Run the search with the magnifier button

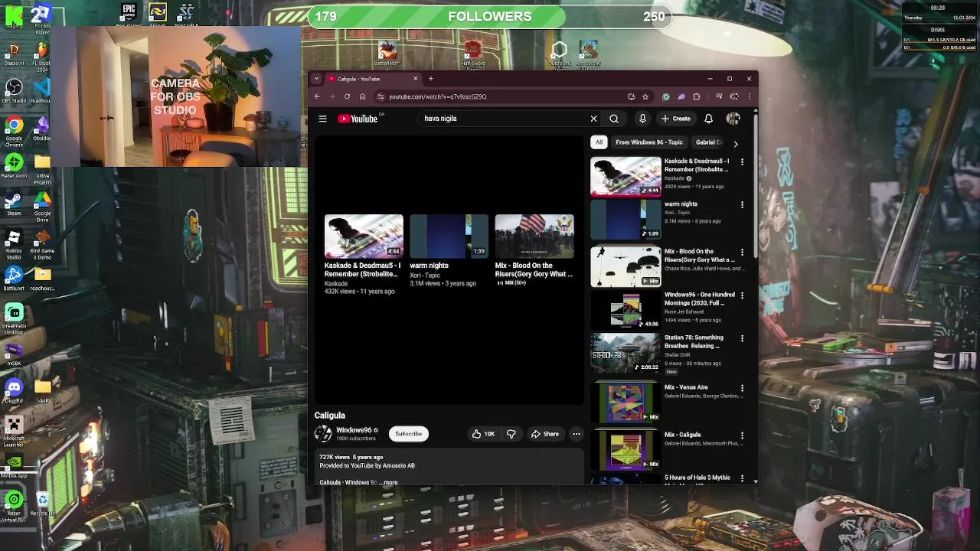pos(614,119)
